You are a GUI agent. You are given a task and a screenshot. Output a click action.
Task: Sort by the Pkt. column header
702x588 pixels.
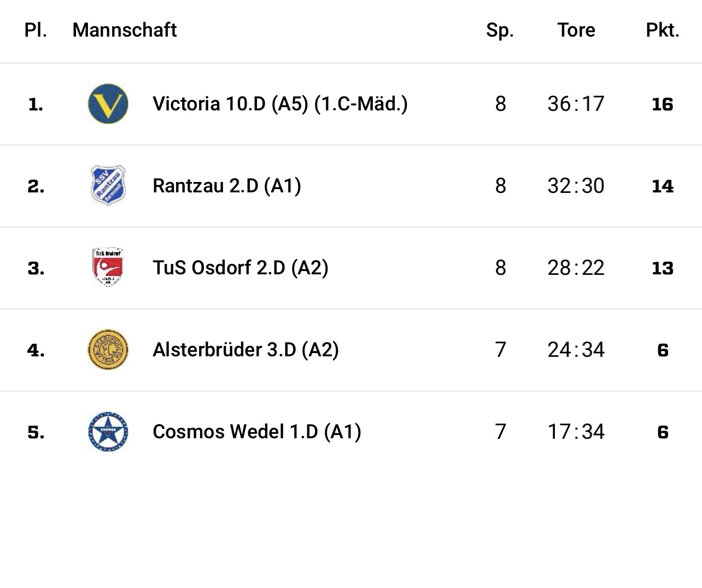(663, 30)
